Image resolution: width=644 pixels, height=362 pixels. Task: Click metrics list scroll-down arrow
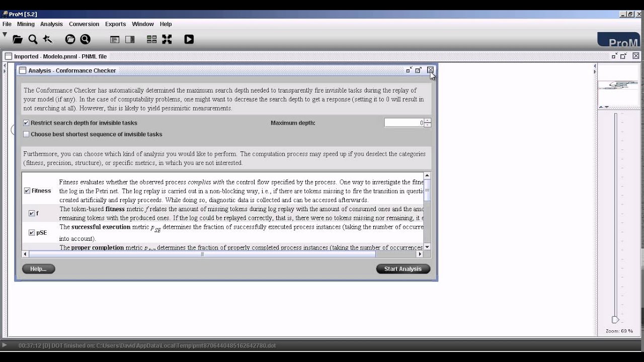point(427,247)
